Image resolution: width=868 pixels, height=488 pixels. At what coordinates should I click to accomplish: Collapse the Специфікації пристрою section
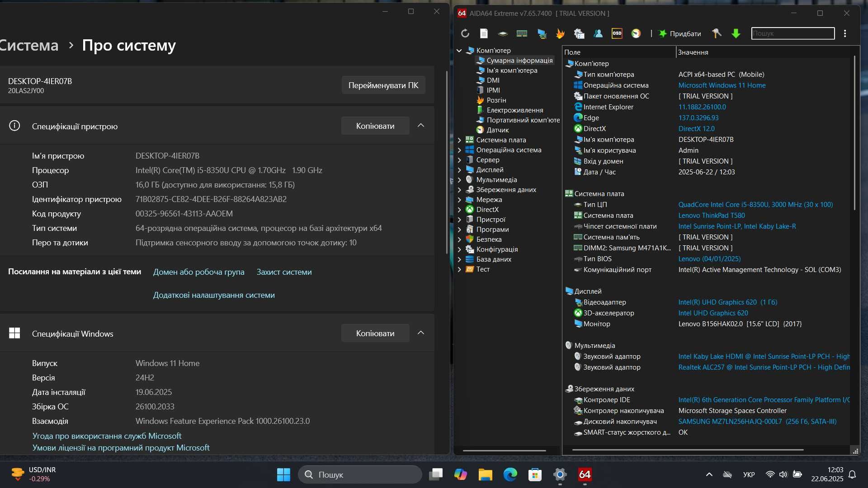[421, 126]
